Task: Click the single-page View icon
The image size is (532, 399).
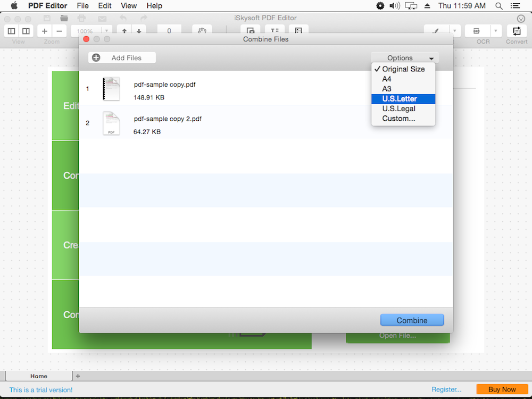Action: (11, 31)
